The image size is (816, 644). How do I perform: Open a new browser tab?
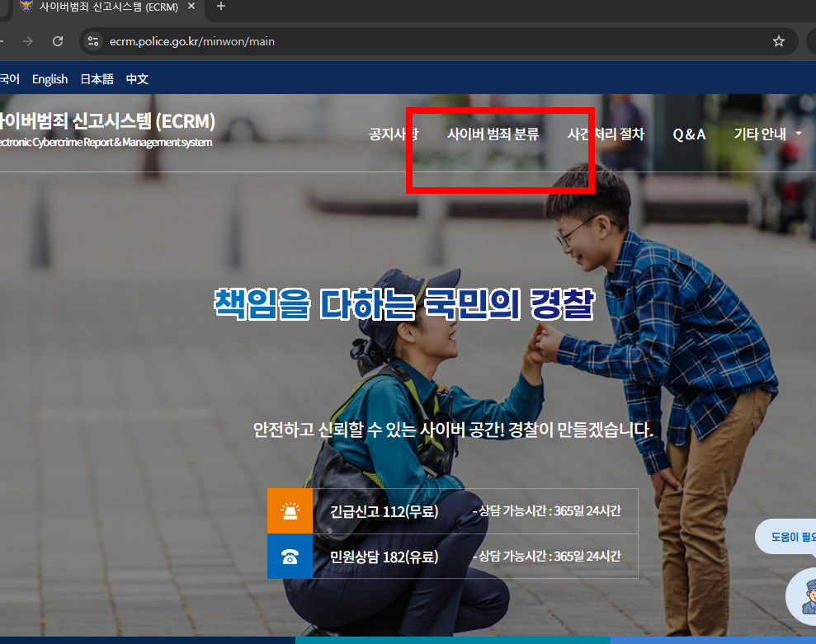click(219, 7)
